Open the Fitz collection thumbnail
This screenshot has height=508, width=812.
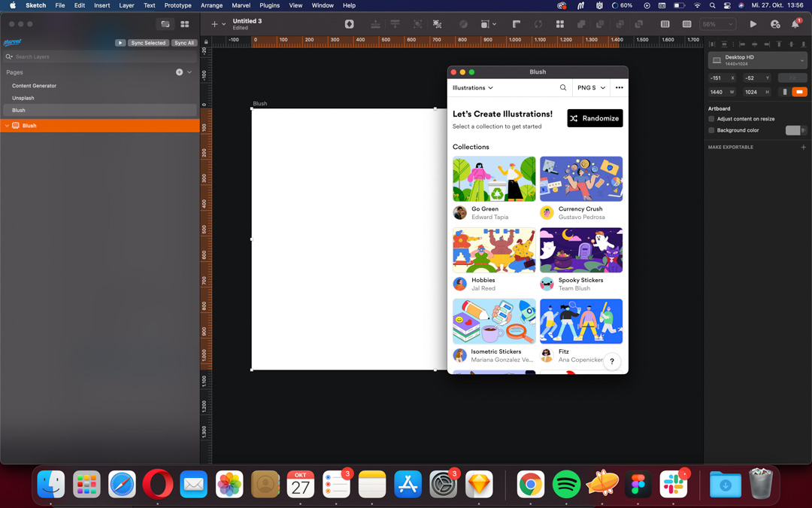pos(581,321)
